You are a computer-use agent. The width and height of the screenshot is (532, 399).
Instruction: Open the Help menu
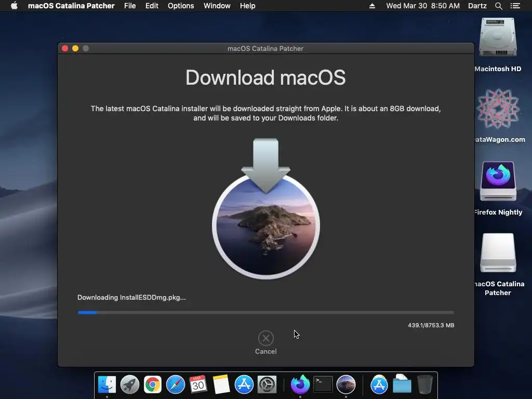tap(248, 6)
